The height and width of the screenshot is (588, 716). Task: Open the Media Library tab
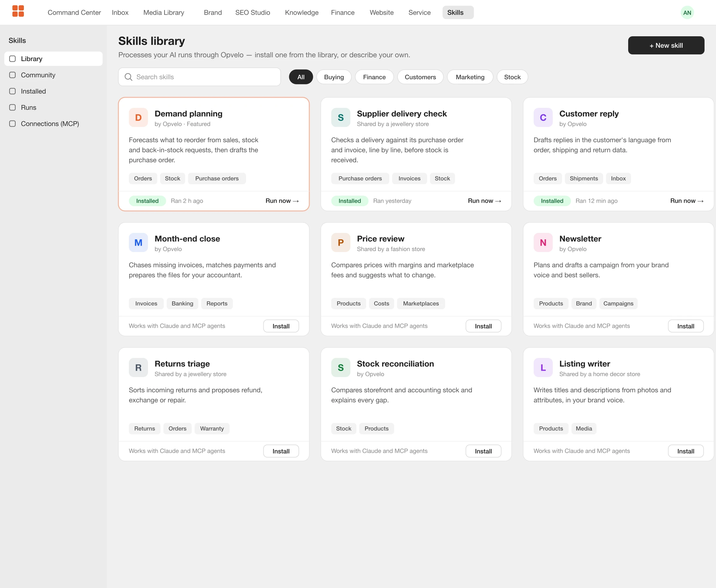[x=164, y=12]
